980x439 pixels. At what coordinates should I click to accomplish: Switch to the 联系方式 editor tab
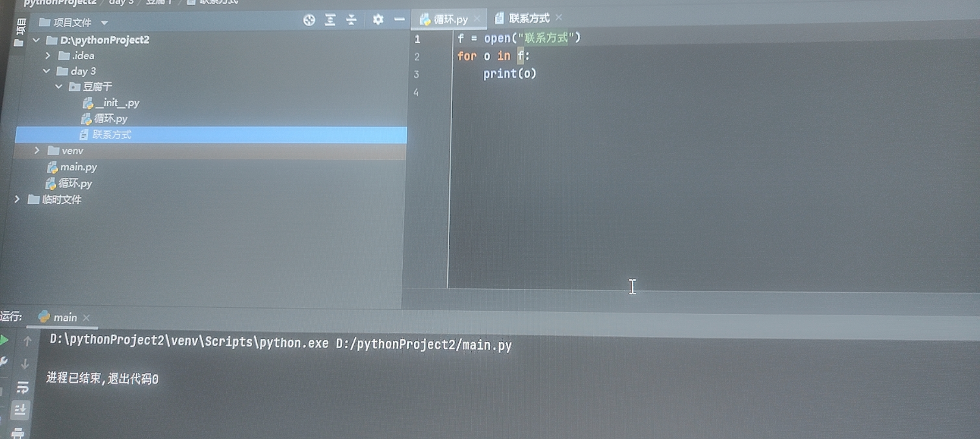tap(528, 18)
